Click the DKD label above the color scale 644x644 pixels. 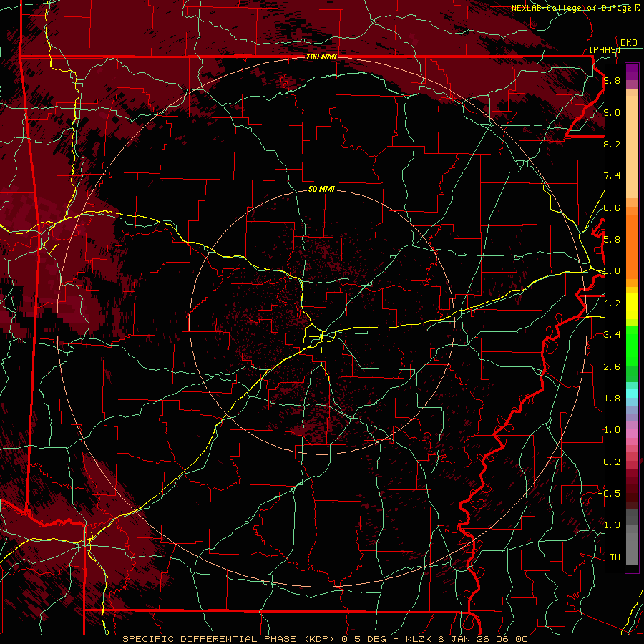tap(628, 43)
